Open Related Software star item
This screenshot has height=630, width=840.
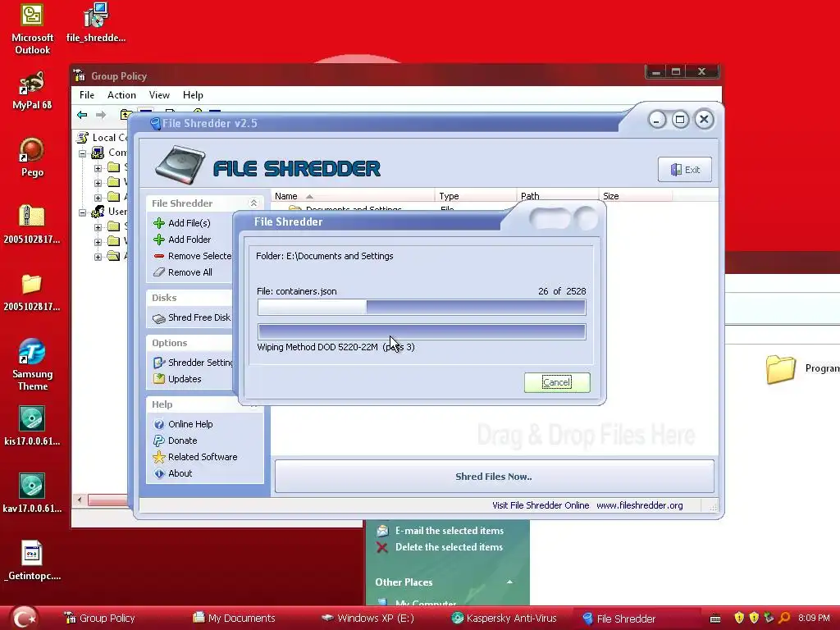point(195,457)
